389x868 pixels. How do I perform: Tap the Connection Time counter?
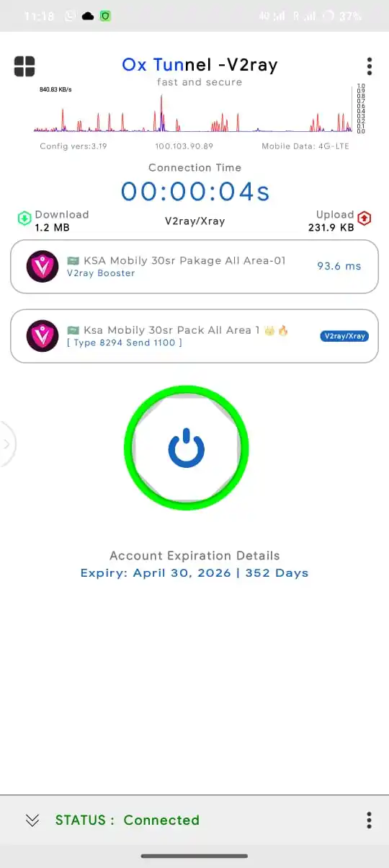click(195, 191)
